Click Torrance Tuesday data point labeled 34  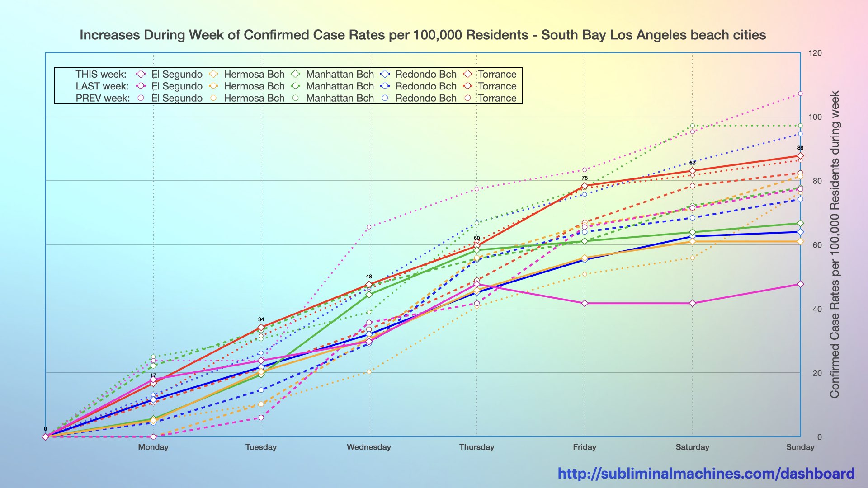[x=261, y=327]
